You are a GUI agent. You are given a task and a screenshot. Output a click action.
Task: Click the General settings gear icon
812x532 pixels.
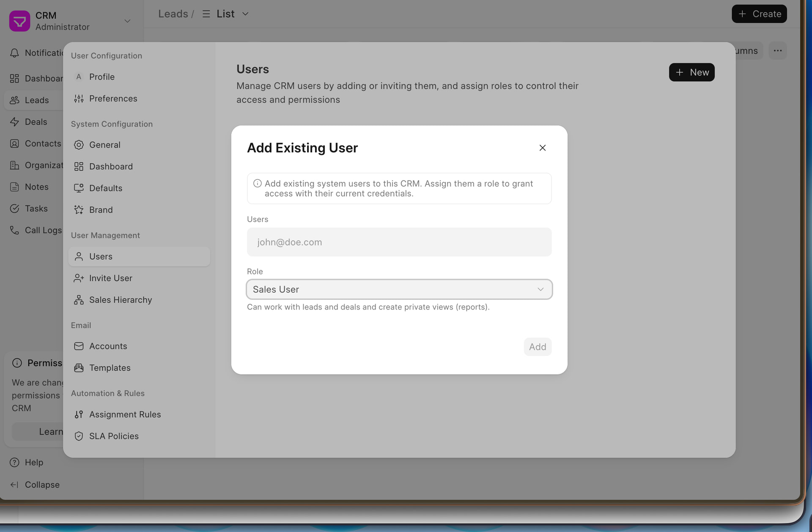(79, 145)
